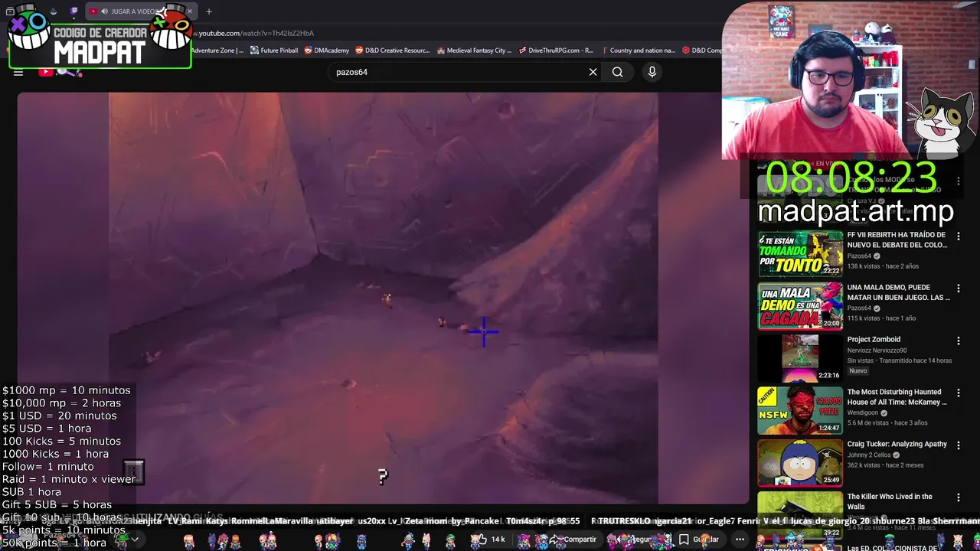Open the Medieval Fantasy City bookmark

[x=474, y=51]
